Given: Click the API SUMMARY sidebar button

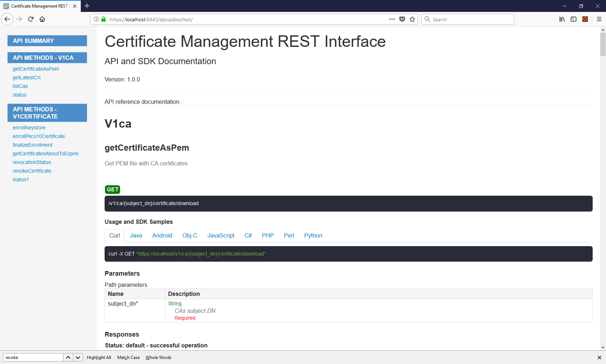Looking at the screenshot, I should [x=47, y=41].
